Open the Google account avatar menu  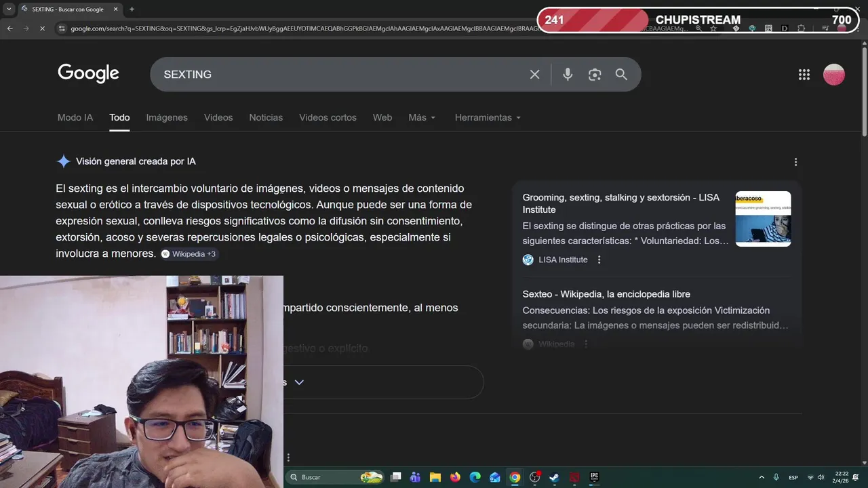(x=833, y=75)
